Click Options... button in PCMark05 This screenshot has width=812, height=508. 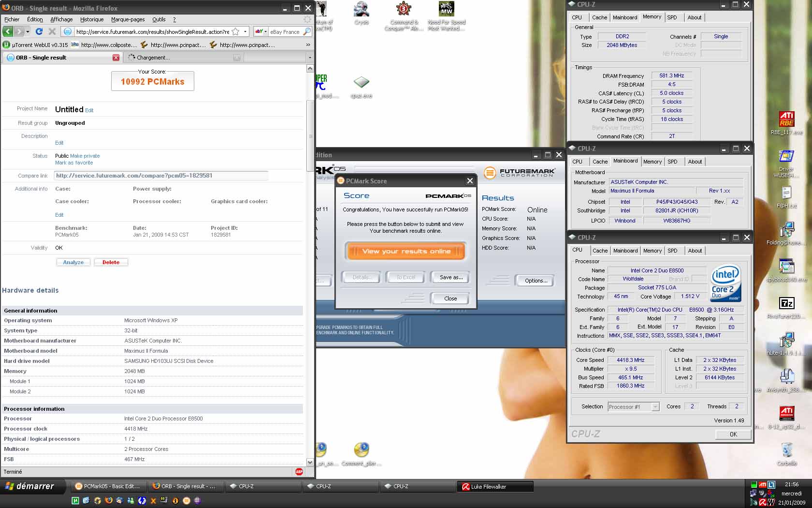pyautogui.click(x=536, y=281)
